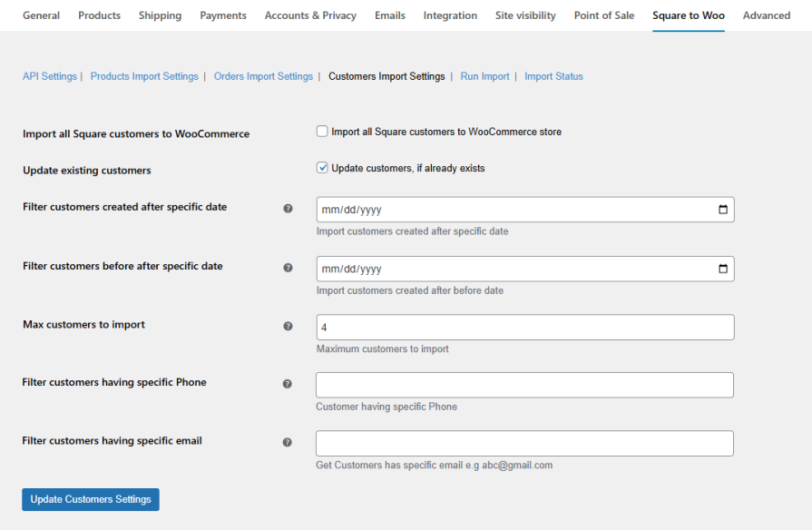Click help icon beside Max customers to import
812x530 pixels.
point(288,325)
